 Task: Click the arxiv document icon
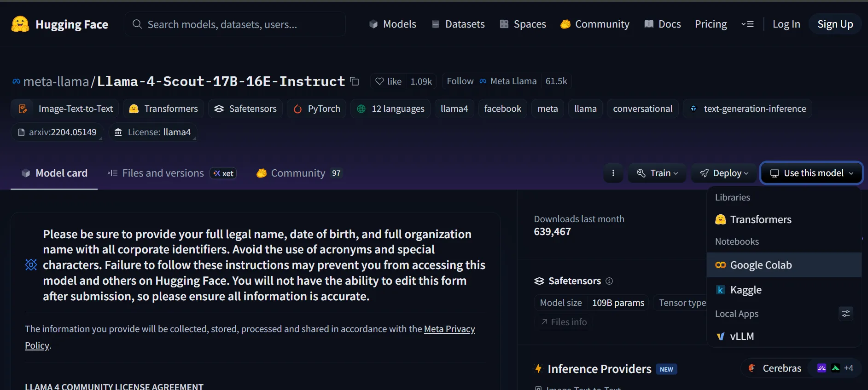click(21, 132)
